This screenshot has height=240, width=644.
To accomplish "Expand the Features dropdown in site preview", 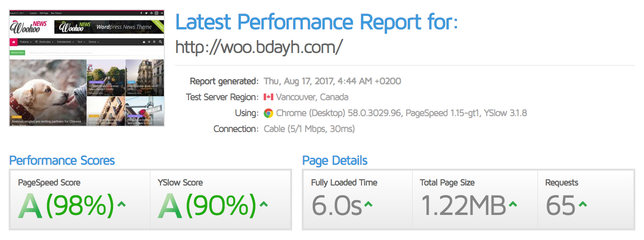I will click(26, 42).
